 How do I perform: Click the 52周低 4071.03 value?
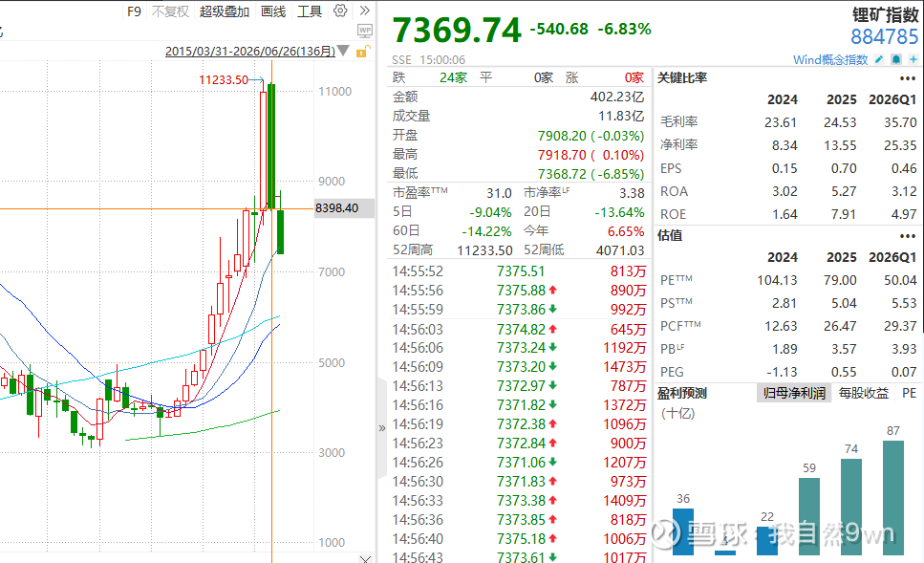point(620,250)
